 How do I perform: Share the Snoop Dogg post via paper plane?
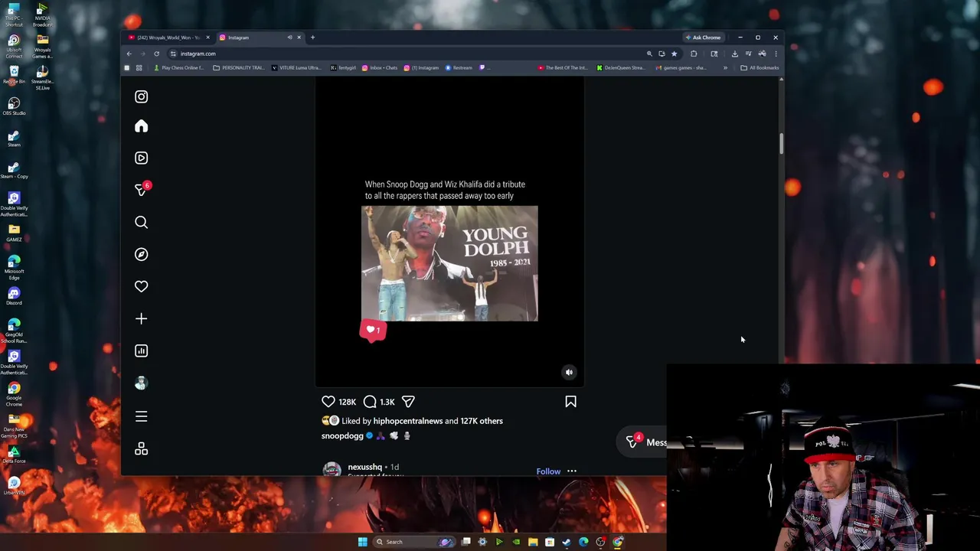[x=408, y=401]
